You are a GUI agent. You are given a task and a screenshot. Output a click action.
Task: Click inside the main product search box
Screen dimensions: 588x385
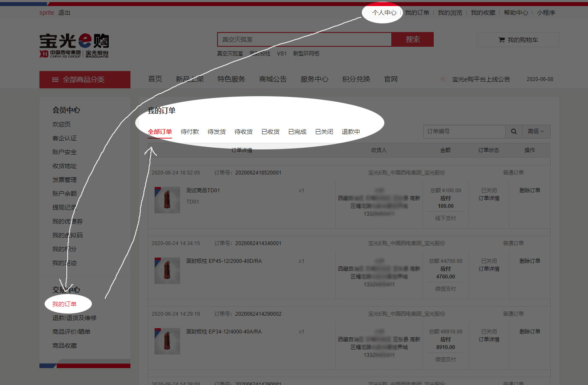pyautogui.click(x=305, y=39)
